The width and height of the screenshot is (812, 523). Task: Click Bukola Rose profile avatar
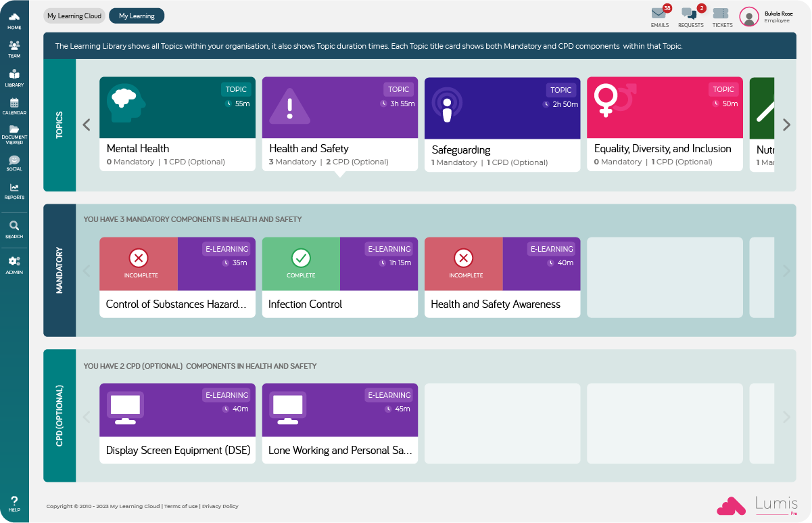[749, 17]
